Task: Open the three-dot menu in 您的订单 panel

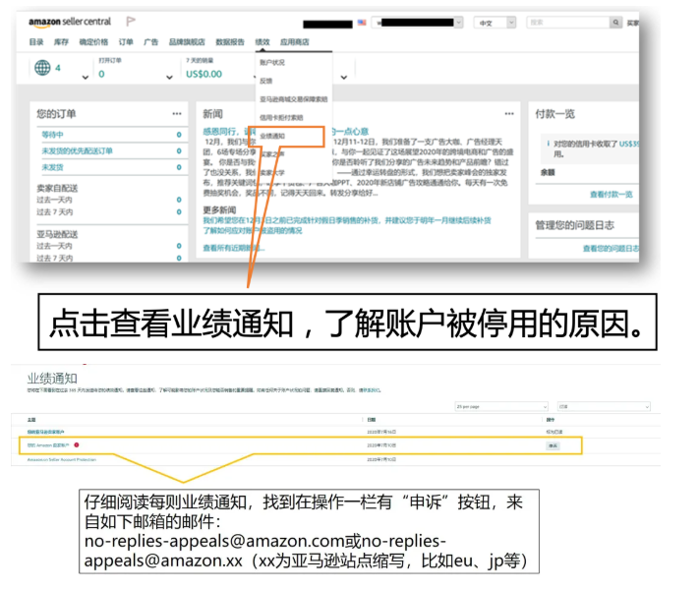Action: coord(177,113)
